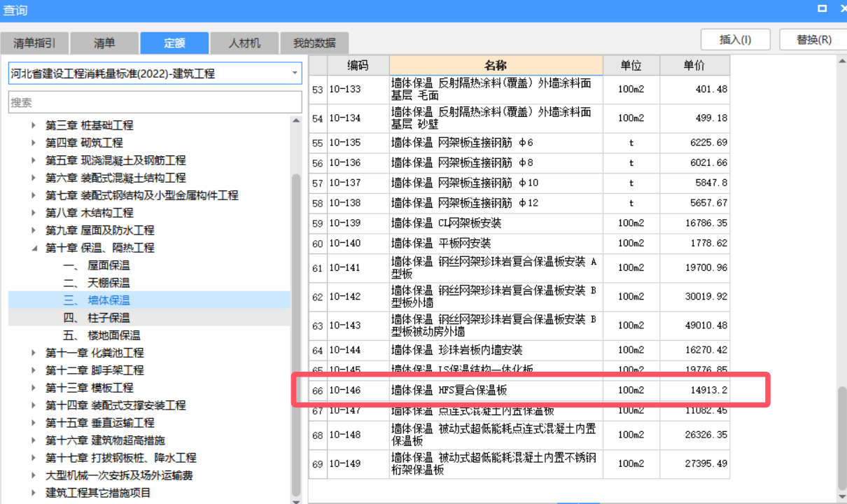The image size is (847, 504).
Task: Select the 定额 tab
Action: [x=174, y=43]
